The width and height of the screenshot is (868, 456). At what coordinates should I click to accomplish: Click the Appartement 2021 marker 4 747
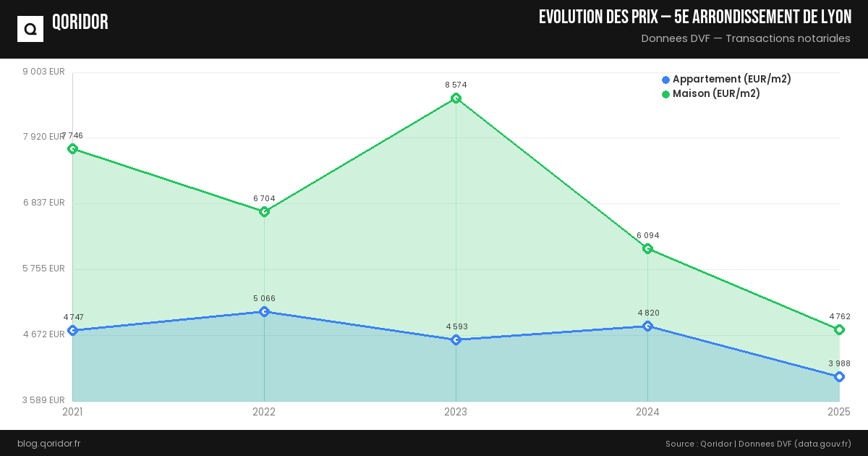[x=72, y=331]
